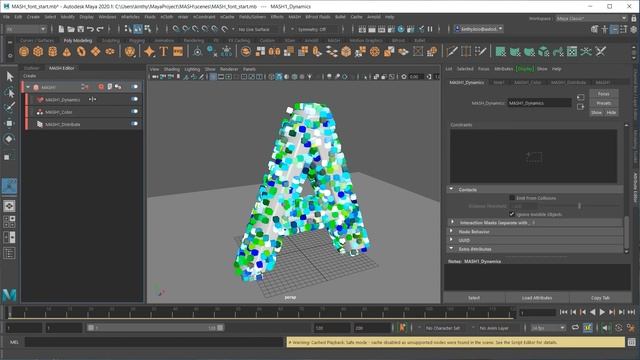Enable Emit From Collisions checkbox
This screenshot has width=640, height=360.
[512, 198]
